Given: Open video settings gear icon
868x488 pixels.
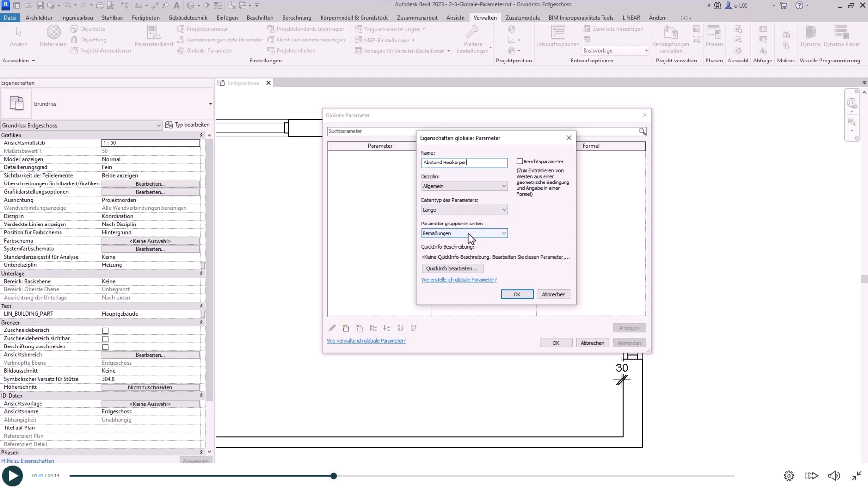Looking at the screenshot, I should 788,476.
